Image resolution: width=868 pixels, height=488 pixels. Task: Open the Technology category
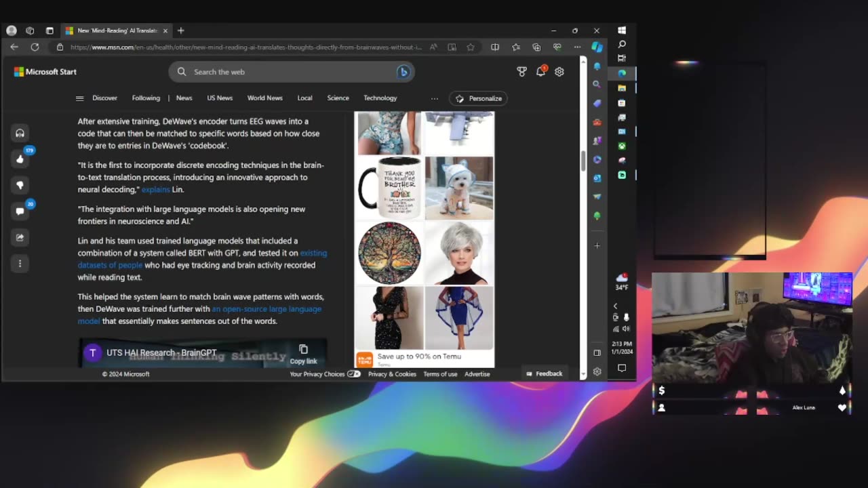tap(380, 98)
